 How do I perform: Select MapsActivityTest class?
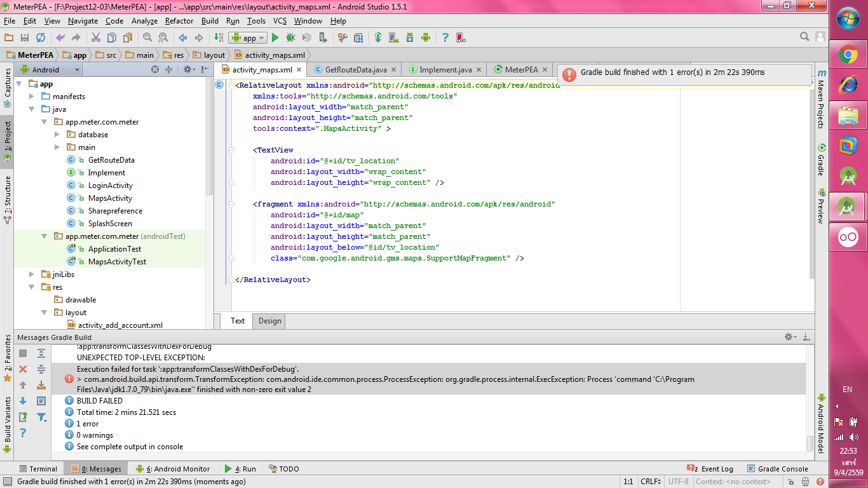pyautogui.click(x=117, y=262)
